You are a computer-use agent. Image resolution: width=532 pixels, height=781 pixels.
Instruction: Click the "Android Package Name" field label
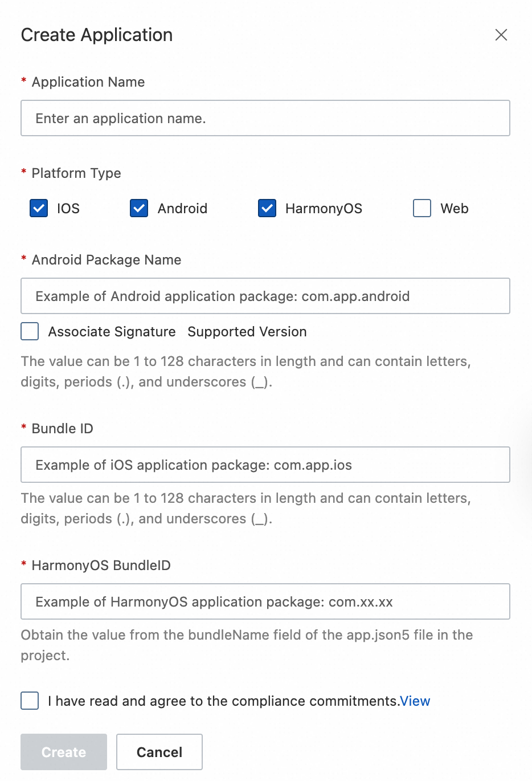point(107,260)
